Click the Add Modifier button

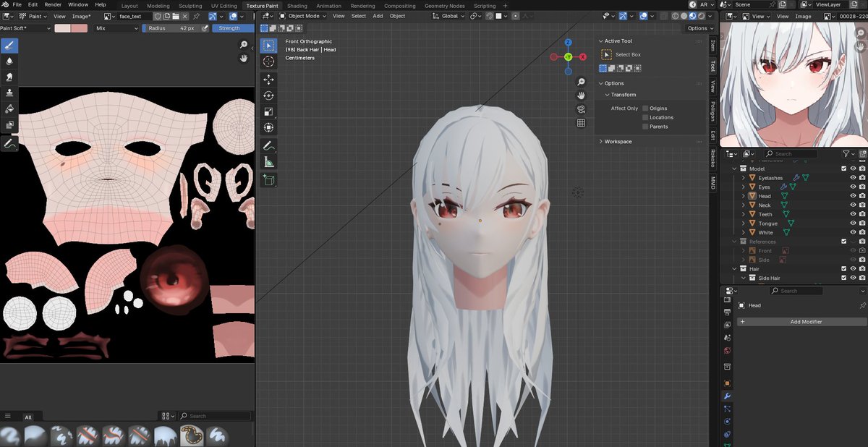click(801, 322)
